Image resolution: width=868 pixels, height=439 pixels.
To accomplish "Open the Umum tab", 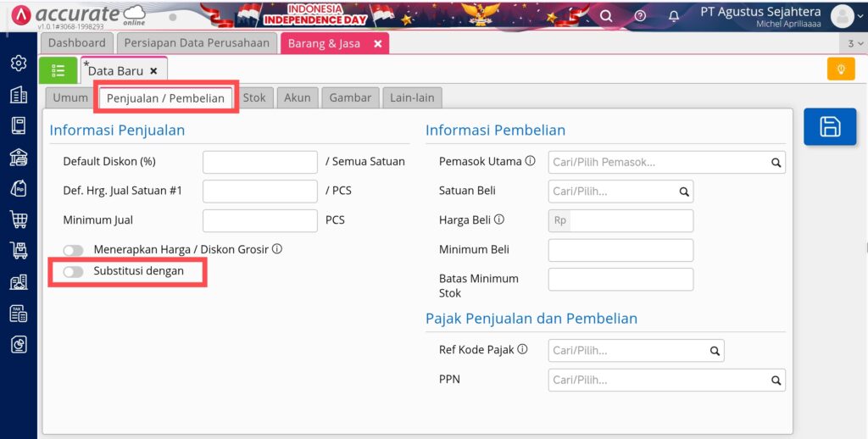I will pyautogui.click(x=70, y=97).
